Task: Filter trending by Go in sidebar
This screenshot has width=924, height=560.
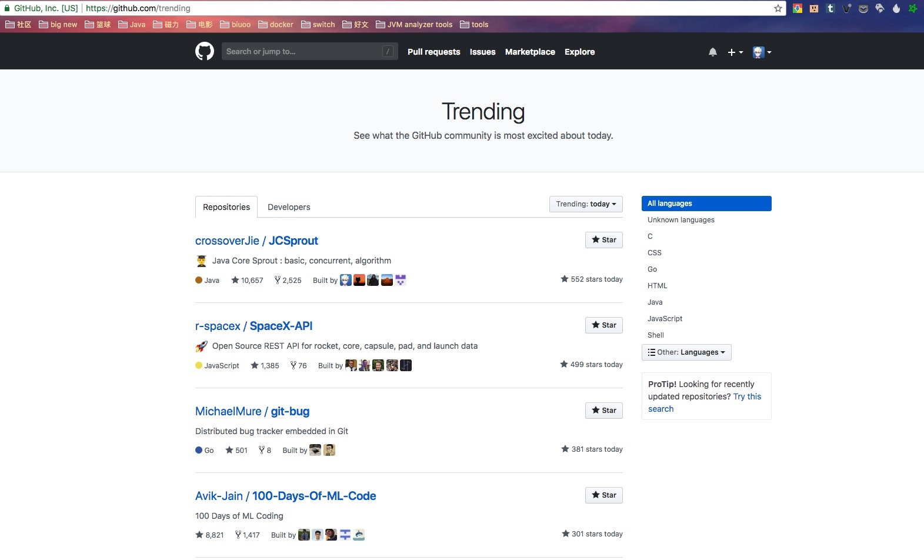Action: [652, 269]
